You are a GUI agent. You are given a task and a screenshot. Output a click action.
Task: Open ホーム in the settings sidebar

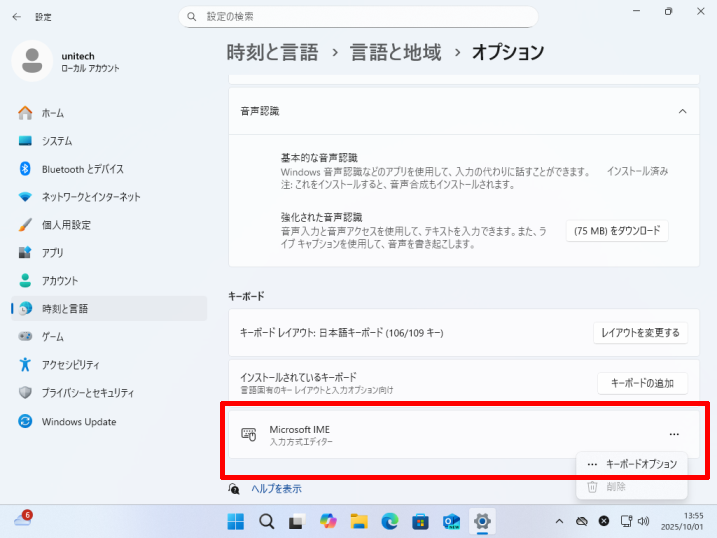click(x=52, y=113)
